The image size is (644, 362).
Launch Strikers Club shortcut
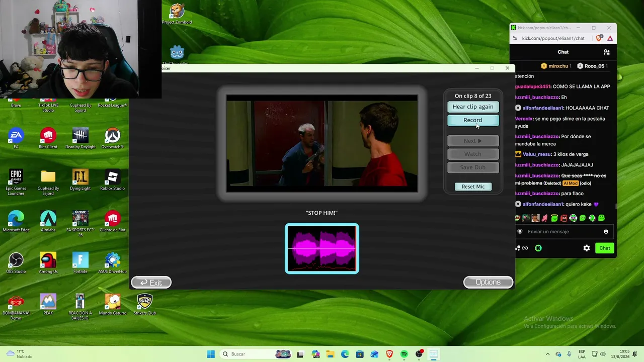[x=144, y=304]
